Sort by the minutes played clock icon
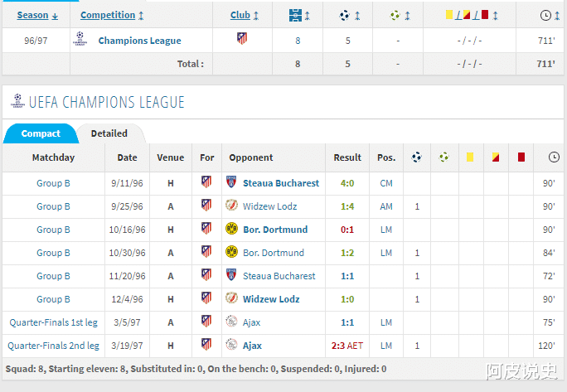This screenshot has width=567, height=392. coord(545,15)
